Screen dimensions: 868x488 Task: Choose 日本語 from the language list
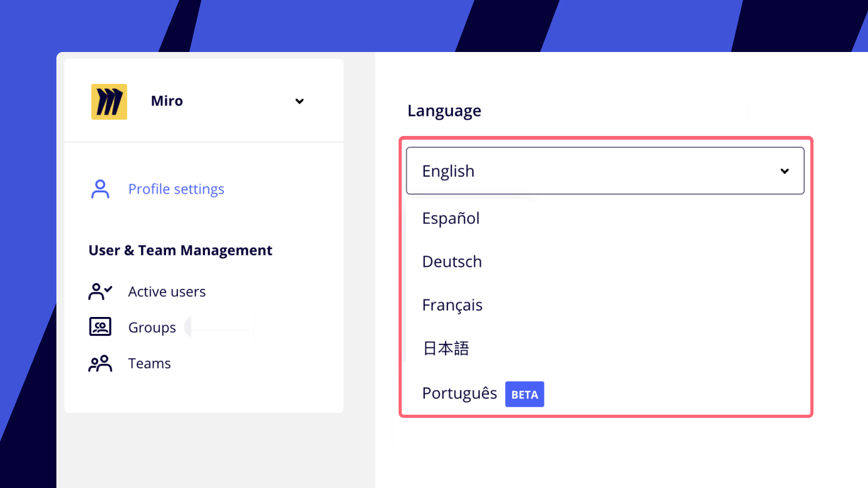[x=446, y=348]
